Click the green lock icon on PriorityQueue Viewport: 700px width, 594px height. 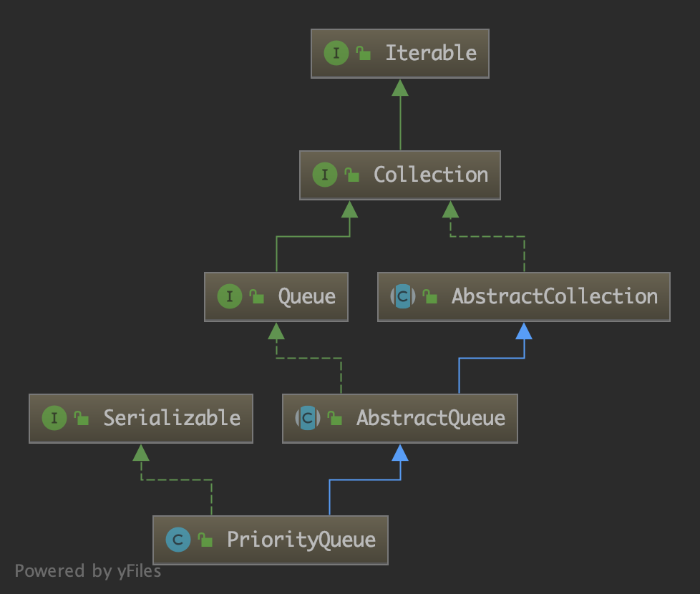click(x=205, y=540)
